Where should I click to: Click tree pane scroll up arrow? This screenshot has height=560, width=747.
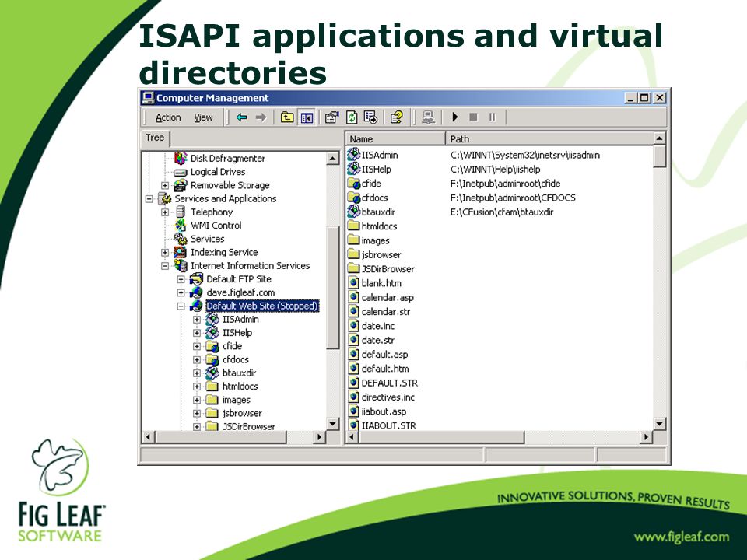coord(332,158)
